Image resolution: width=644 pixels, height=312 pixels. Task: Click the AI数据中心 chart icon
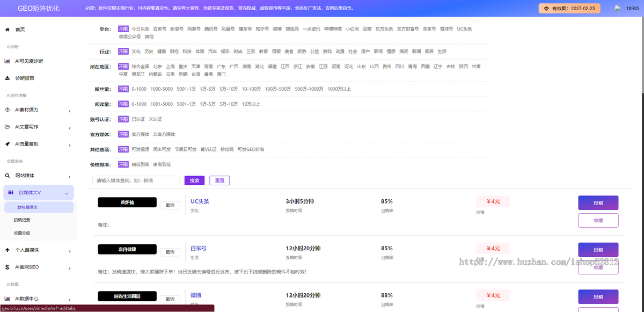[x=7, y=299]
